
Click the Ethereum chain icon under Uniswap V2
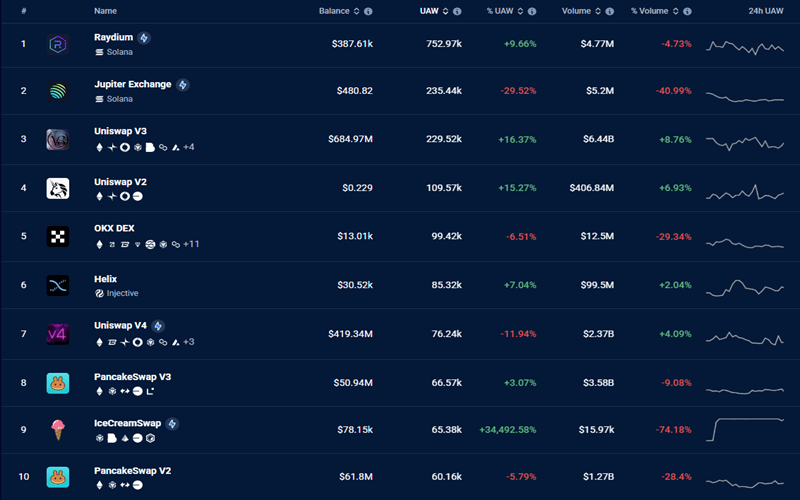pos(99,196)
